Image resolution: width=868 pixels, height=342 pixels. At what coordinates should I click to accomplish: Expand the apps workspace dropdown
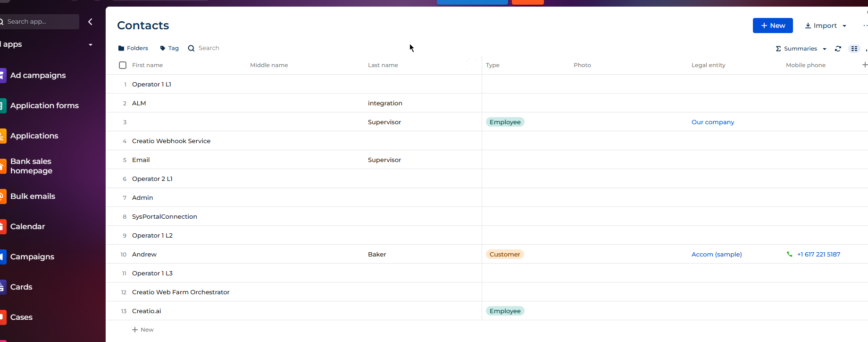pyautogui.click(x=90, y=44)
